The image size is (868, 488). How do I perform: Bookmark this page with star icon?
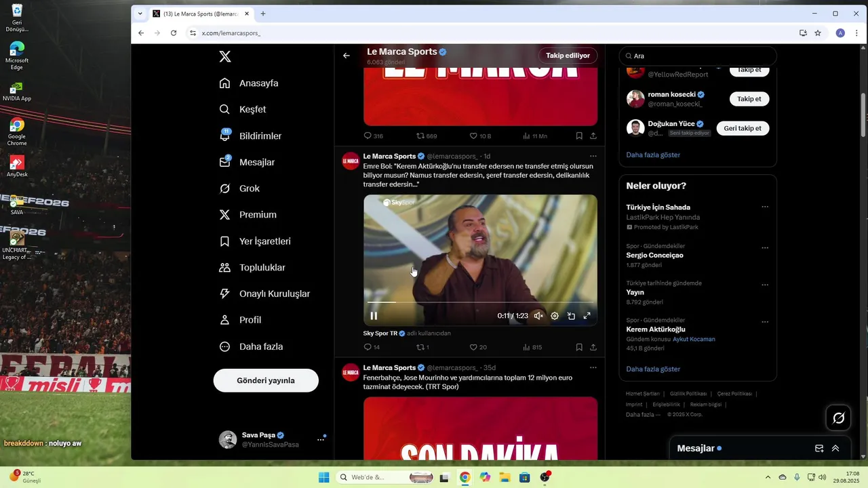(x=818, y=33)
